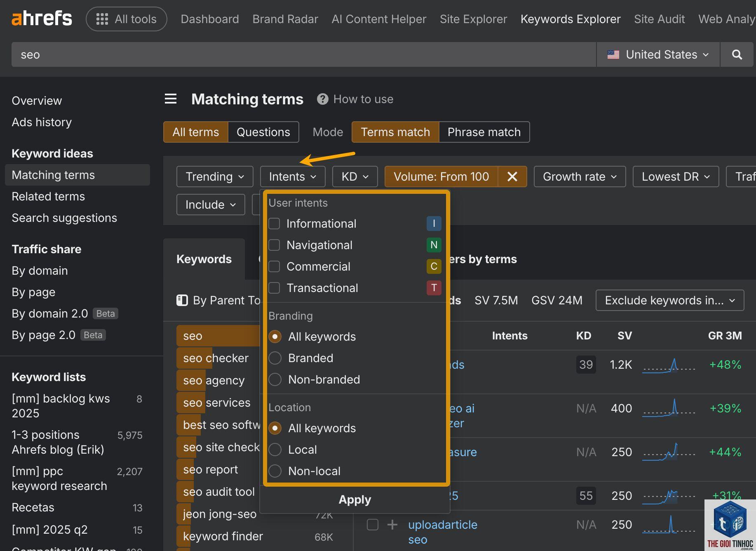Image resolution: width=756 pixels, height=551 pixels.
Task: Go to Dashboard in top navigation
Action: tap(210, 19)
